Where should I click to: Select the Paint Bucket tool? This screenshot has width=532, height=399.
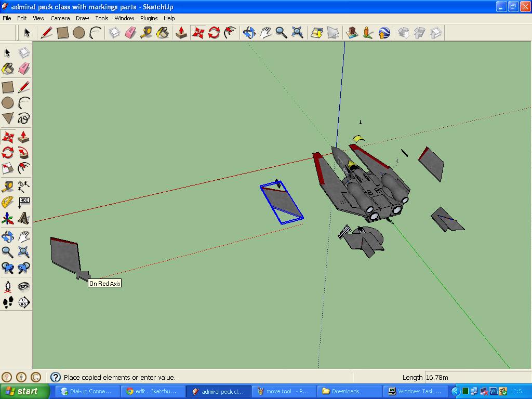(7, 69)
